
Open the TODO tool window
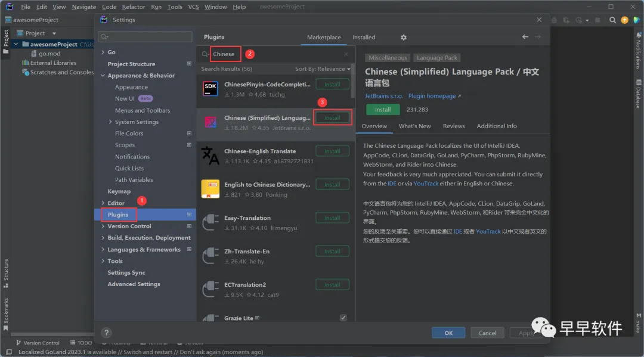(x=81, y=343)
